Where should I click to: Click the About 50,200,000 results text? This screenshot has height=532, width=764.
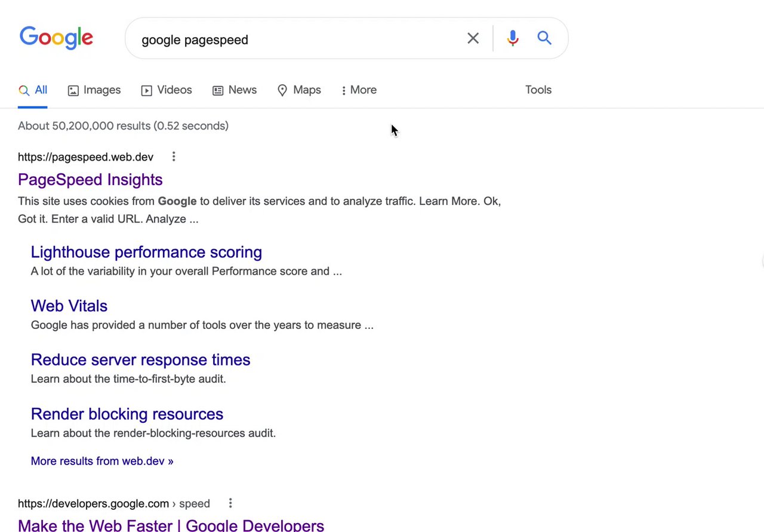[x=123, y=126]
